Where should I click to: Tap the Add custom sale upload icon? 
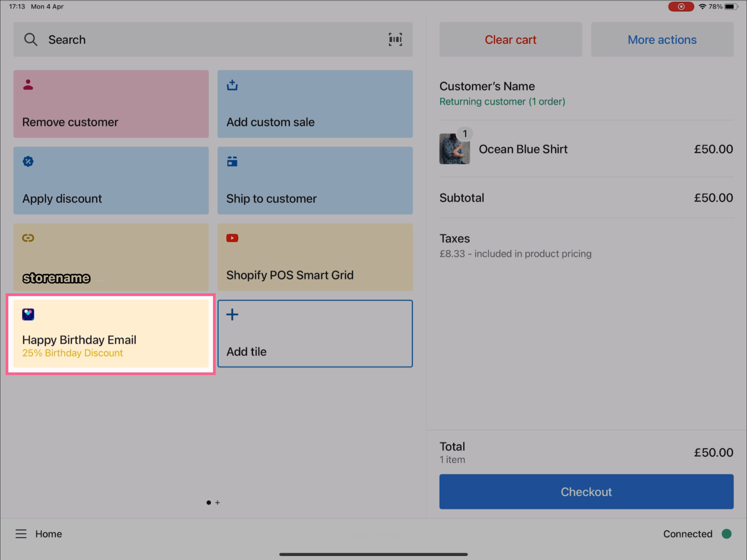(x=232, y=85)
